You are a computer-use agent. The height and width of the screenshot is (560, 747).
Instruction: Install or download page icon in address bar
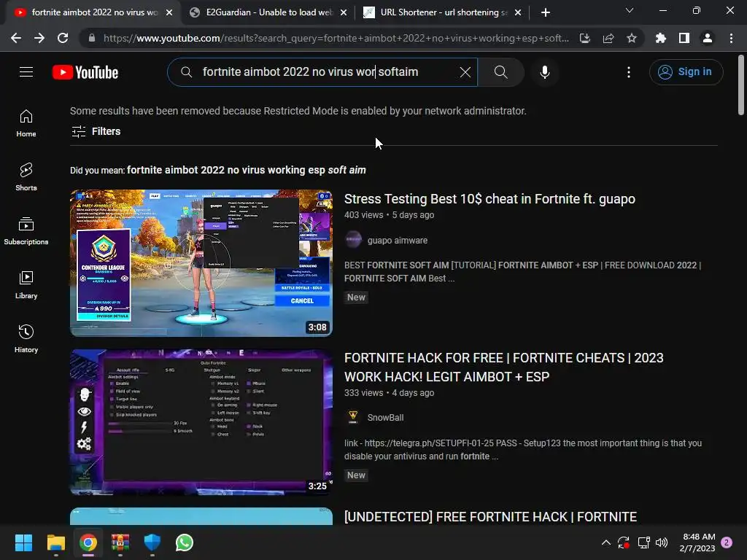[584, 38]
